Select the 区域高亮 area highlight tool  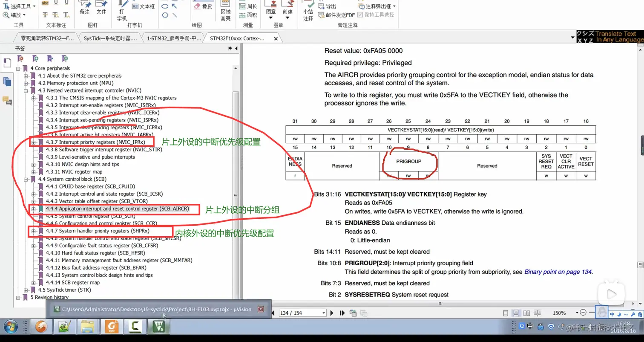tap(225, 12)
